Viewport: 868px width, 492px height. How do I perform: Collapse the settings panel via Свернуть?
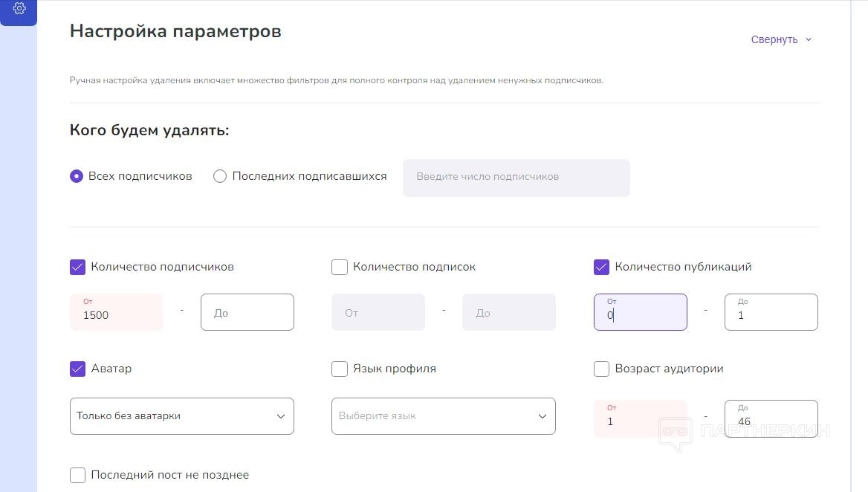click(781, 39)
